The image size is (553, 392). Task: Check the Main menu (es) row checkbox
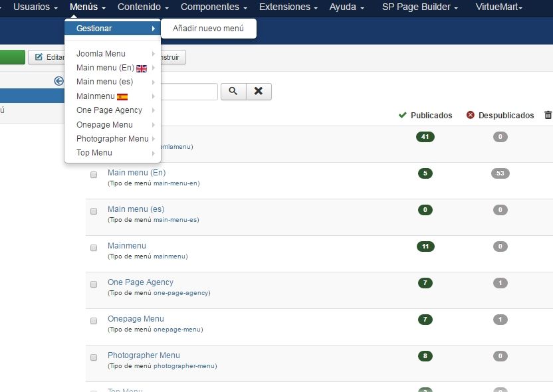click(94, 211)
